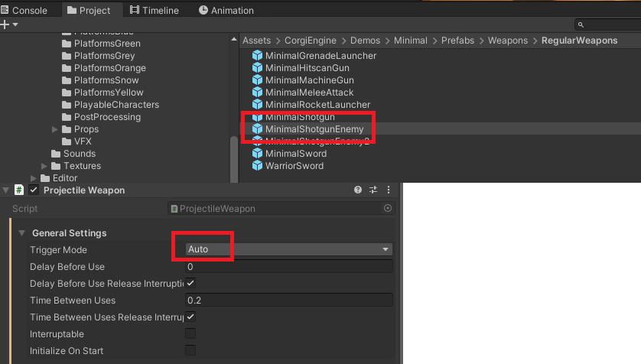Select WarriorSword prefab icon
Image resolution: width=641 pixels, height=364 pixels.
(257, 165)
